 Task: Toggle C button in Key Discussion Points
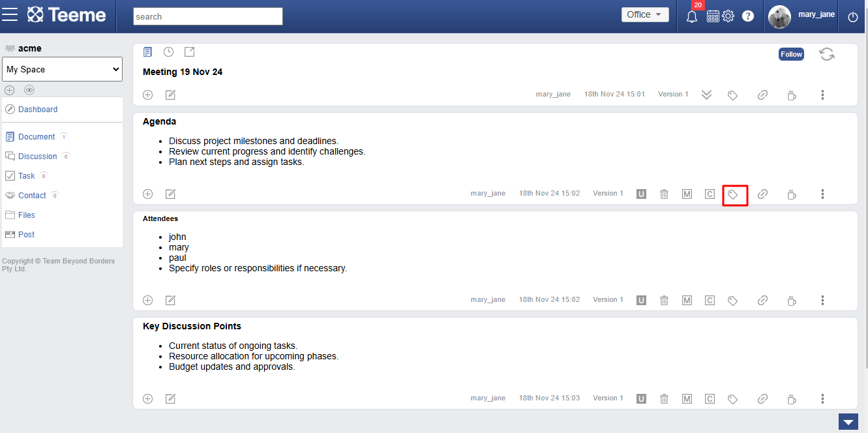[x=710, y=398]
